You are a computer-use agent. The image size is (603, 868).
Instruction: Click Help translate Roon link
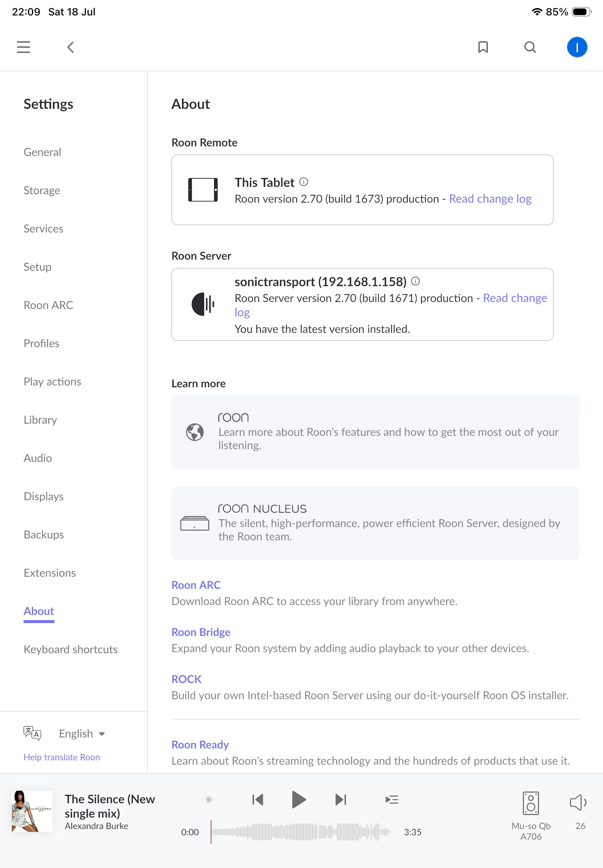[62, 757]
